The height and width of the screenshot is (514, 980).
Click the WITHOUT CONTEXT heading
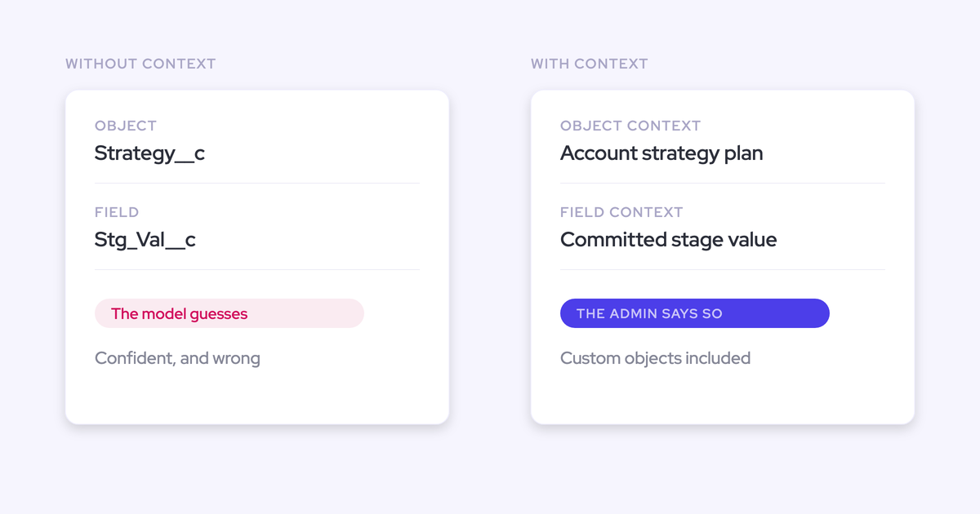(140, 64)
